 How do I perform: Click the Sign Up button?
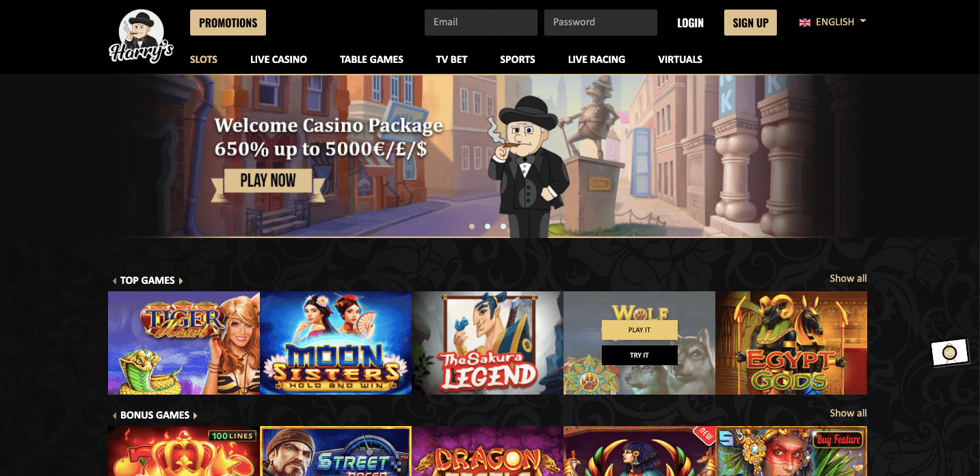tap(750, 23)
